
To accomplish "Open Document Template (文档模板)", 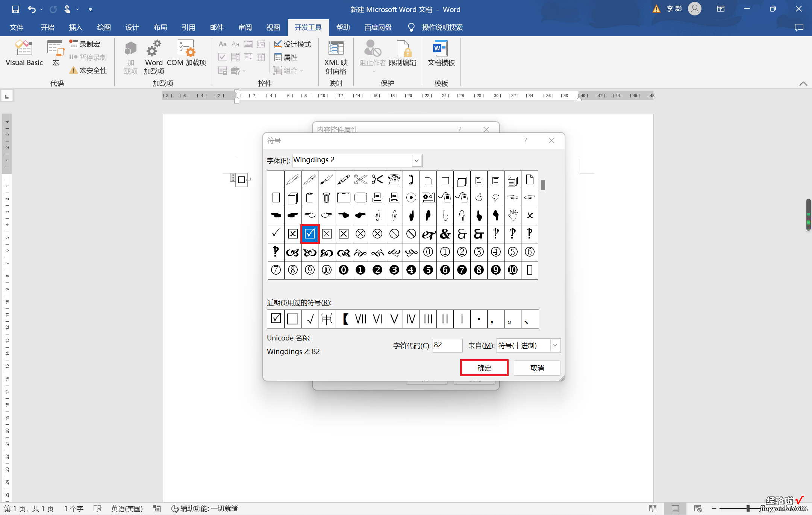I will tap(441, 53).
